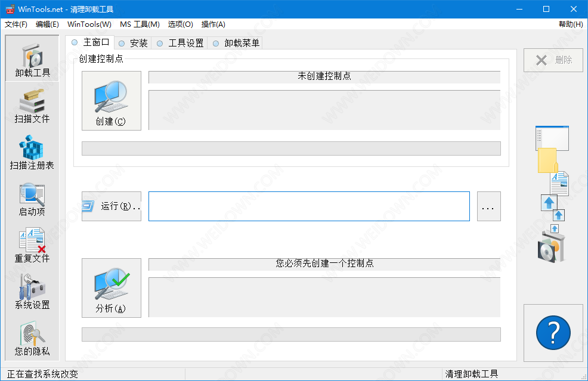588x381 pixels.
Task: Open the 启动项 startup manager
Action: (32, 200)
